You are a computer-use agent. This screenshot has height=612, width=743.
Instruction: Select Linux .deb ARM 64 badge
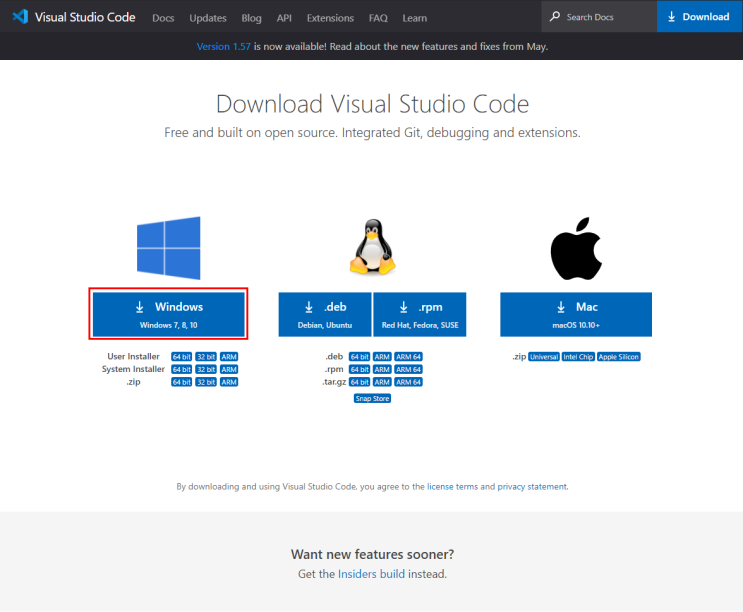pyautogui.click(x=408, y=357)
